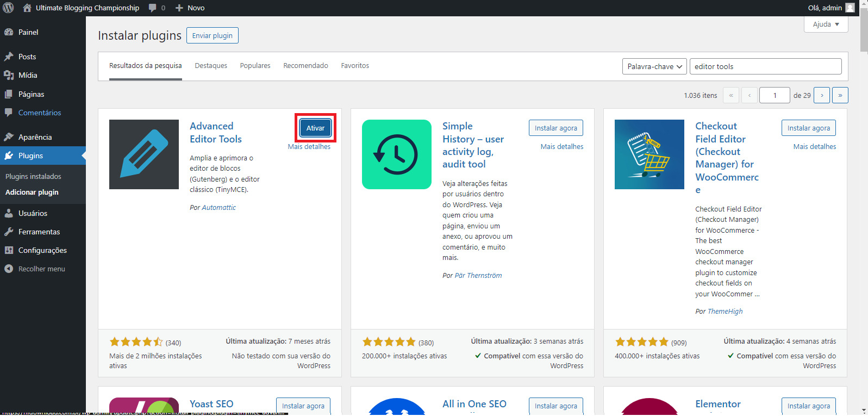868x416 pixels.
Task: Open the comments bubble icon in admin bar
Action: point(153,8)
